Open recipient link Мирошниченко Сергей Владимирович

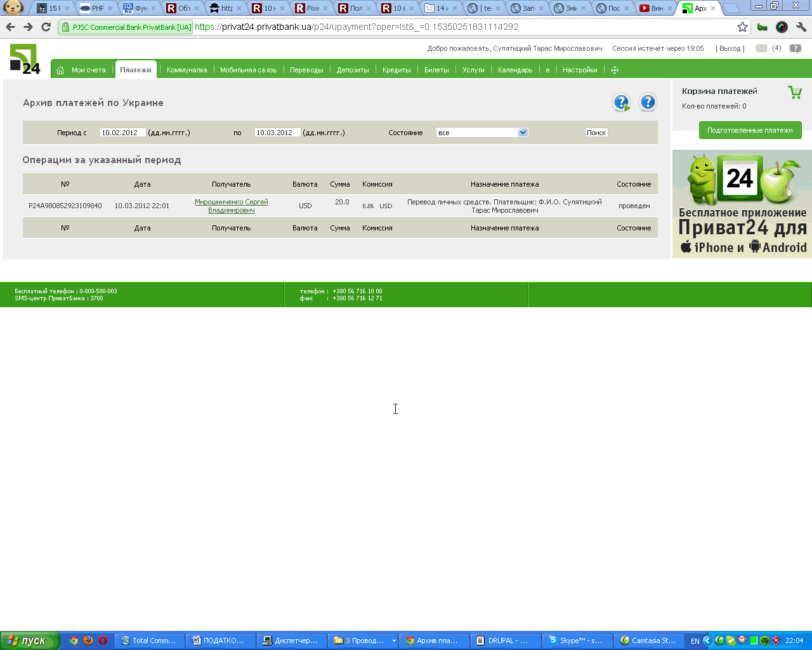pos(232,206)
